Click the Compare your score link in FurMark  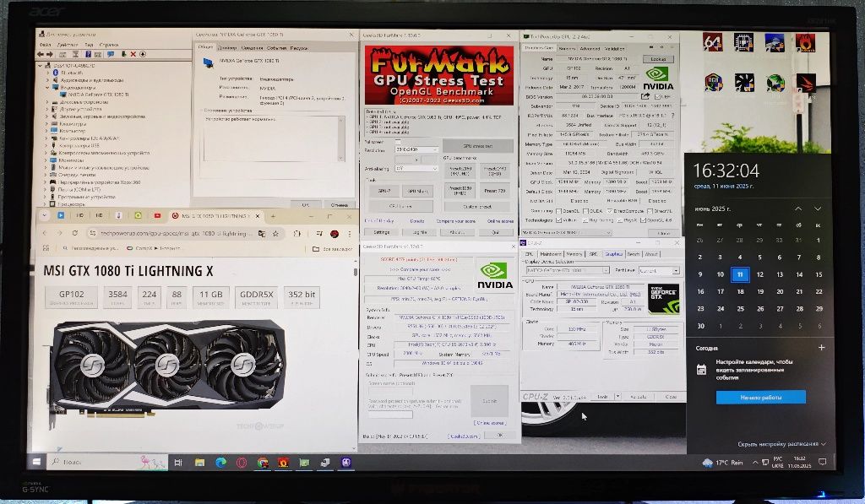[x=455, y=221]
